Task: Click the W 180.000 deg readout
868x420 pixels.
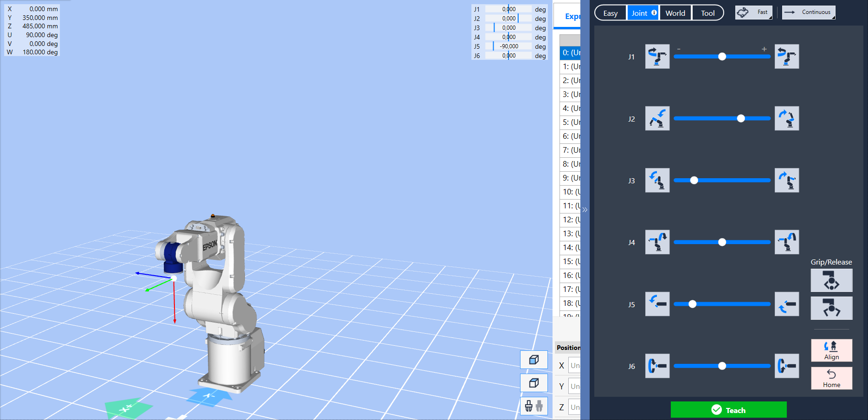Action: [40, 52]
